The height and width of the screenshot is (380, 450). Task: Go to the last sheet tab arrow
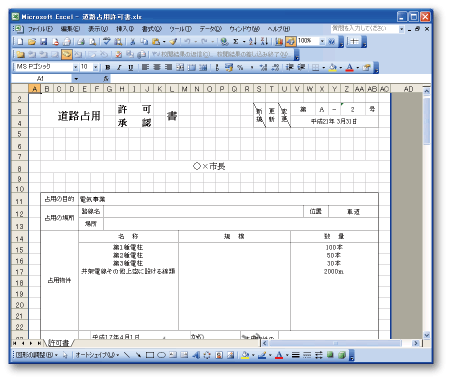point(39,343)
